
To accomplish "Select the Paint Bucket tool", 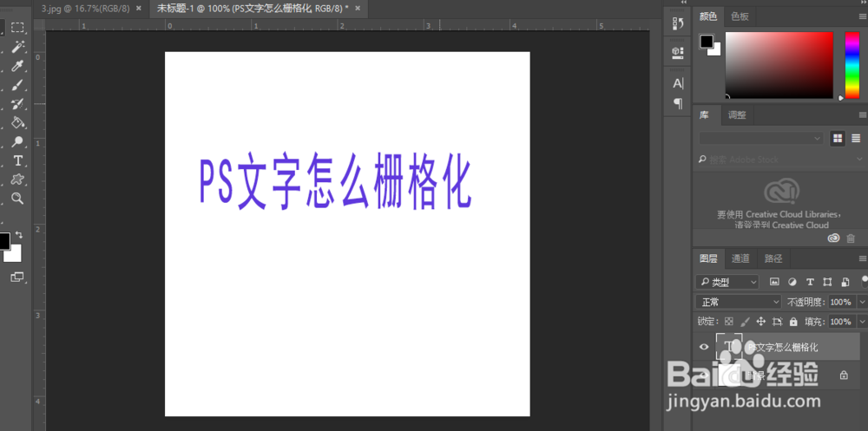I will pos(17,122).
